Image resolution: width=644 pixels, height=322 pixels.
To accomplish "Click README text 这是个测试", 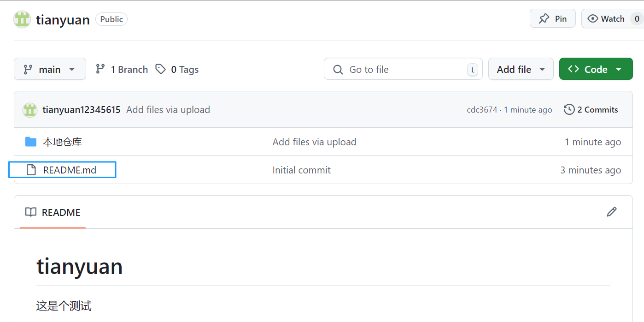I will 64,305.
